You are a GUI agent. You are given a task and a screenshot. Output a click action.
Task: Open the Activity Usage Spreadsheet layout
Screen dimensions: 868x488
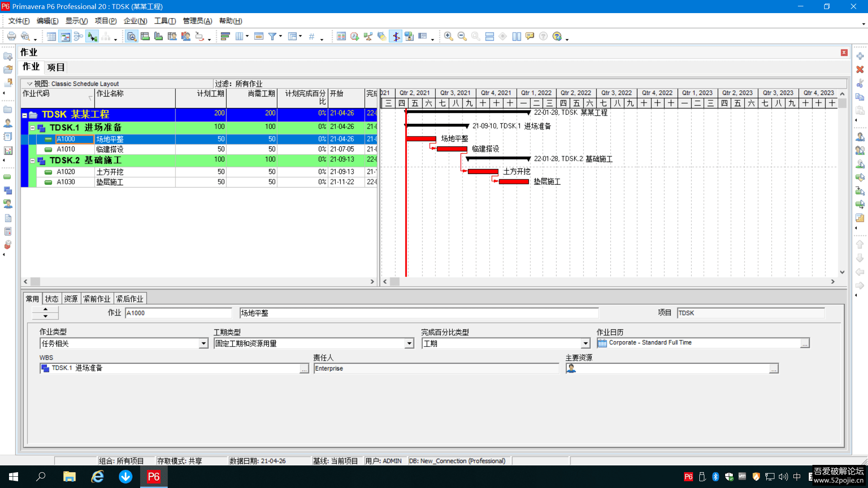click(x=145, y=37)
